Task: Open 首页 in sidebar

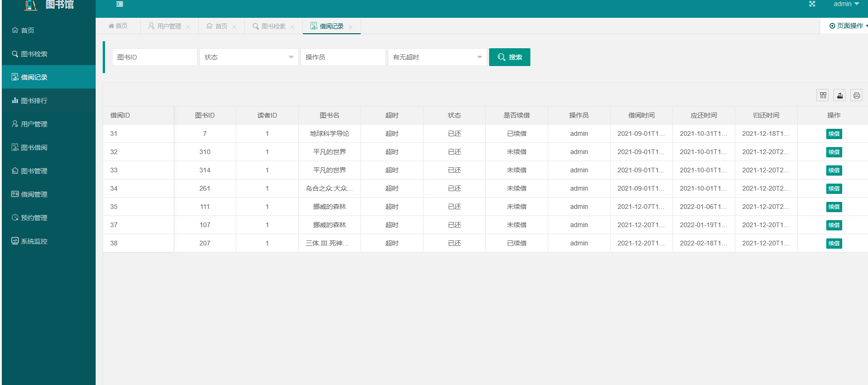Action: [49, 30]
